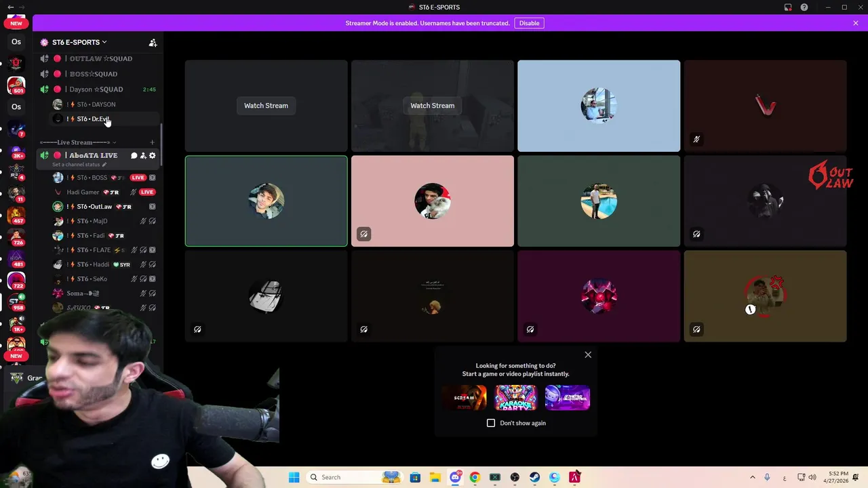Open the server icon with 457 badge
The image size is (868, 488).
[x=16, y=216]
